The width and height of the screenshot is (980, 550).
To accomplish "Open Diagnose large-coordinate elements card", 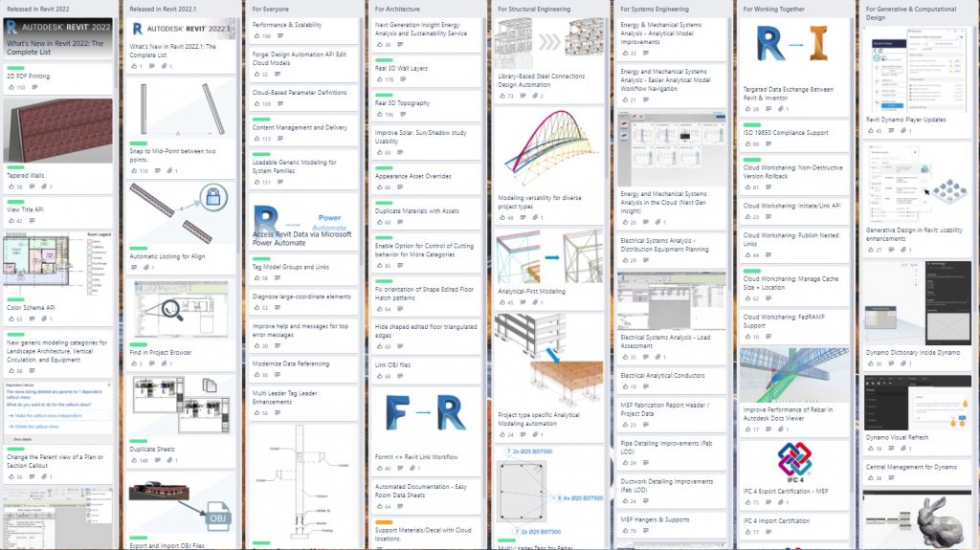I will point(302,301).
